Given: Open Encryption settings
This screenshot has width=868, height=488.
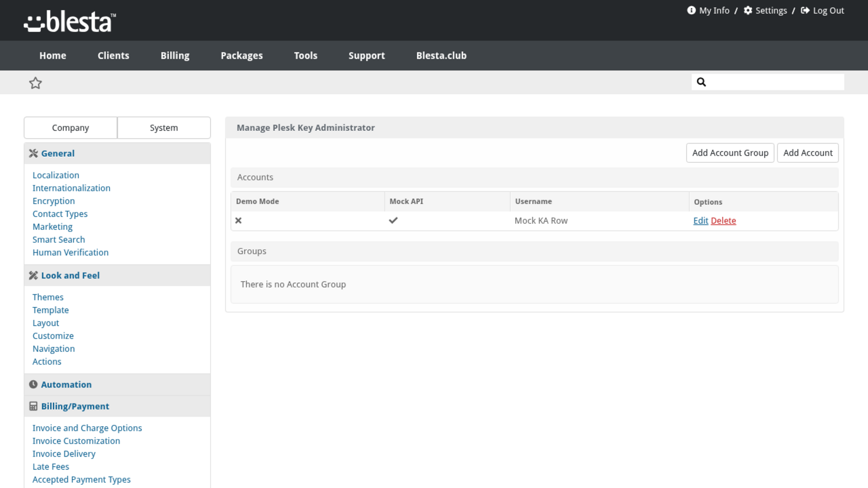Looking at the screenshot, I should point(54,201).
